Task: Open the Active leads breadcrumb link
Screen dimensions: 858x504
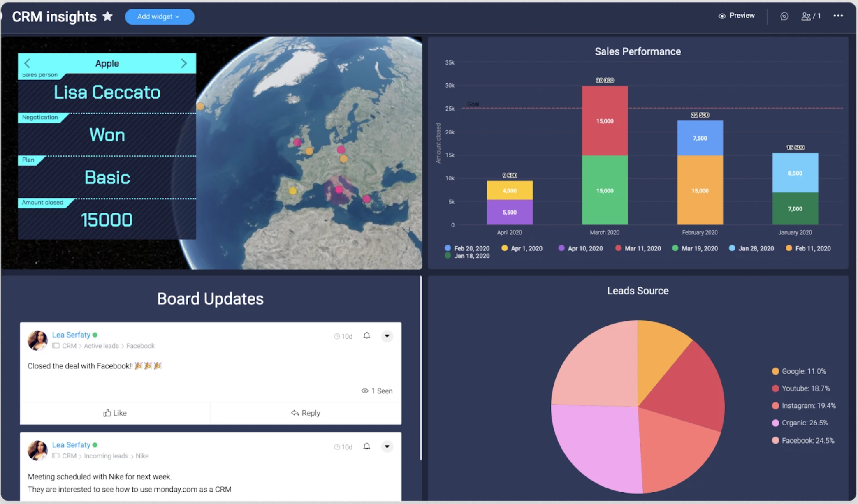Action: point(101,346)
